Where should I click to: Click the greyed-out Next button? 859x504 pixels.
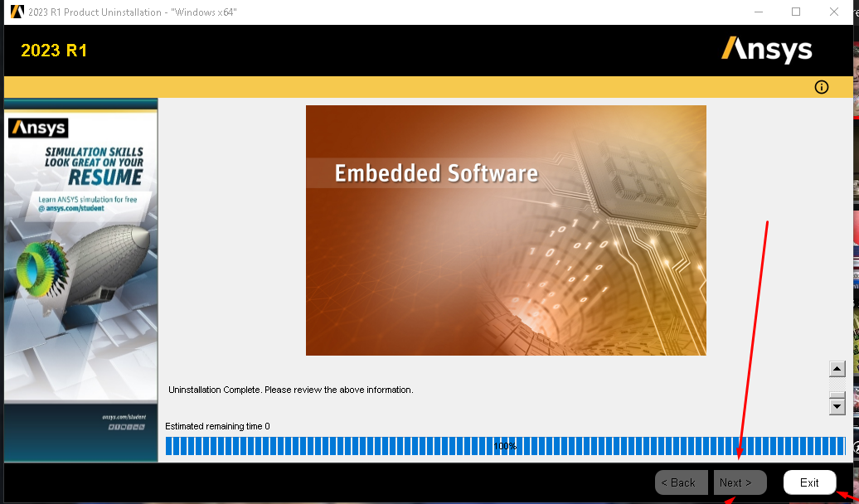(x=740, y=482)
